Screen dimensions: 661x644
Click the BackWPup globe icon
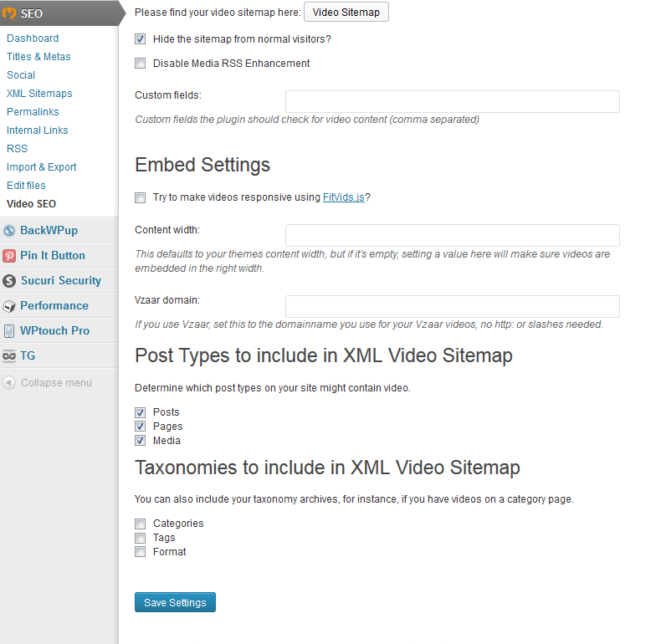[x=9, y=231]
